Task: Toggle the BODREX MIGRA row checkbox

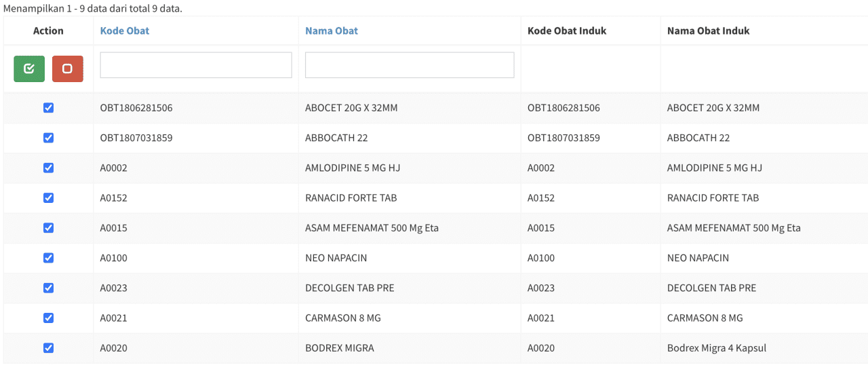Action: tap(48, 347)
